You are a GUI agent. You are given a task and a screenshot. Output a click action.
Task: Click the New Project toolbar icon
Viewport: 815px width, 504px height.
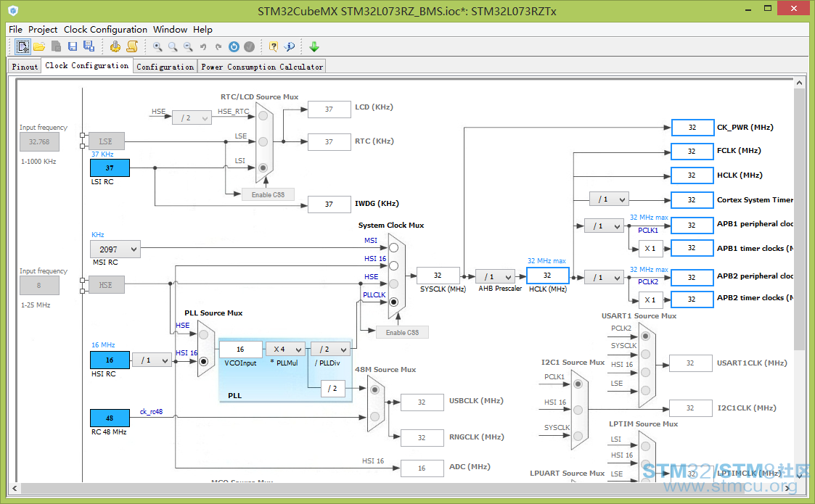pos(22,46)
